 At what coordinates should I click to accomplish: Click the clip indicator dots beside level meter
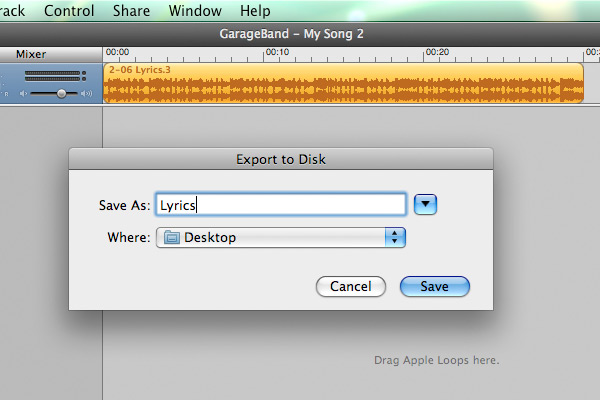point(84,75)
